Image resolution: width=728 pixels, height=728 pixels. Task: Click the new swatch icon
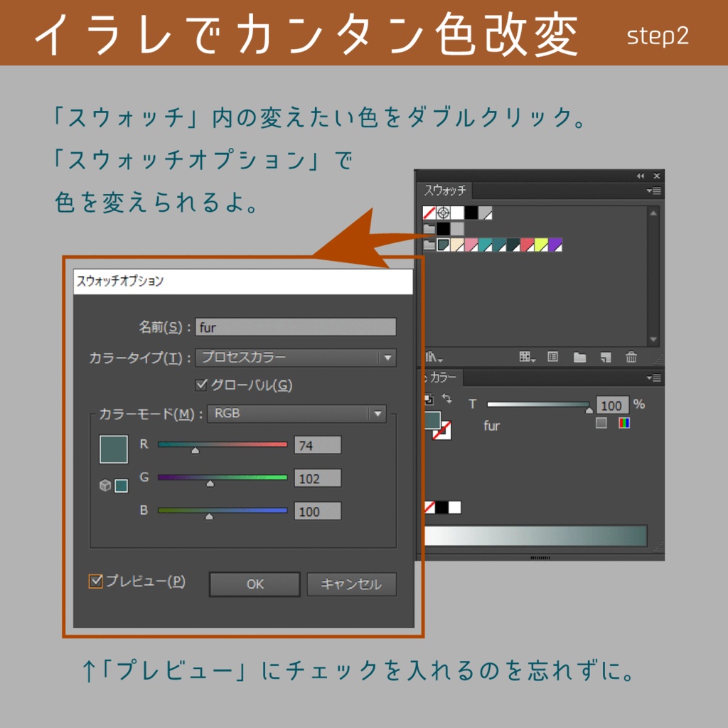click(606, 357)
